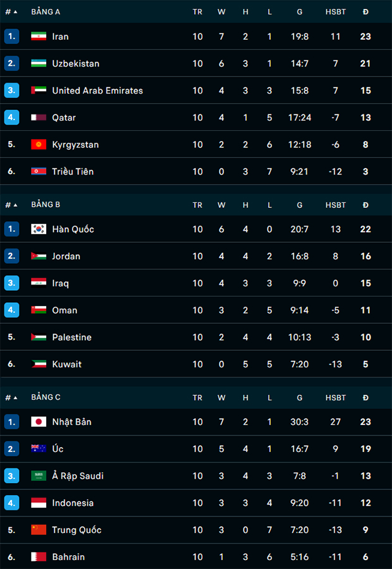The height and width of the screenshot is (569, 392).
Task: Click the Uzbekistan flag icon
Action: pos(39,63)
